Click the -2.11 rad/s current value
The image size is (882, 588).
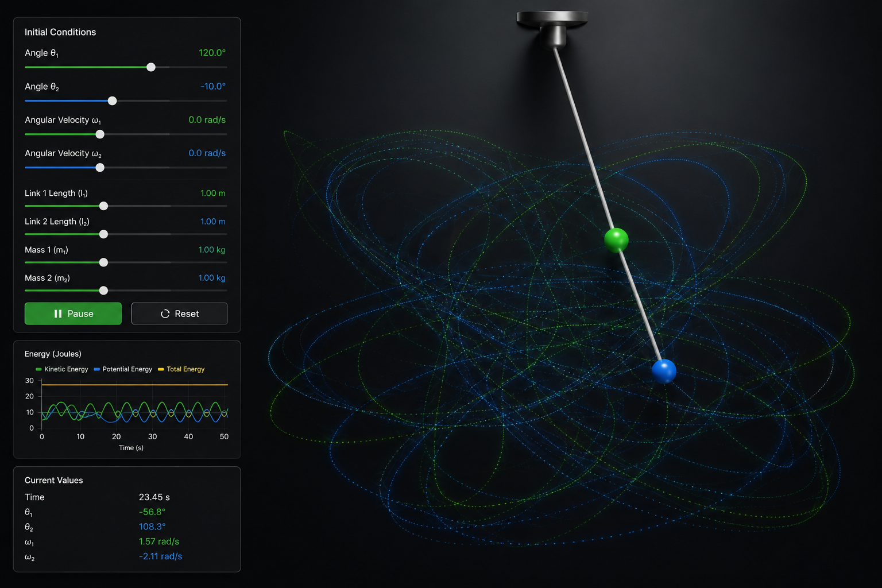pos(160,556)
